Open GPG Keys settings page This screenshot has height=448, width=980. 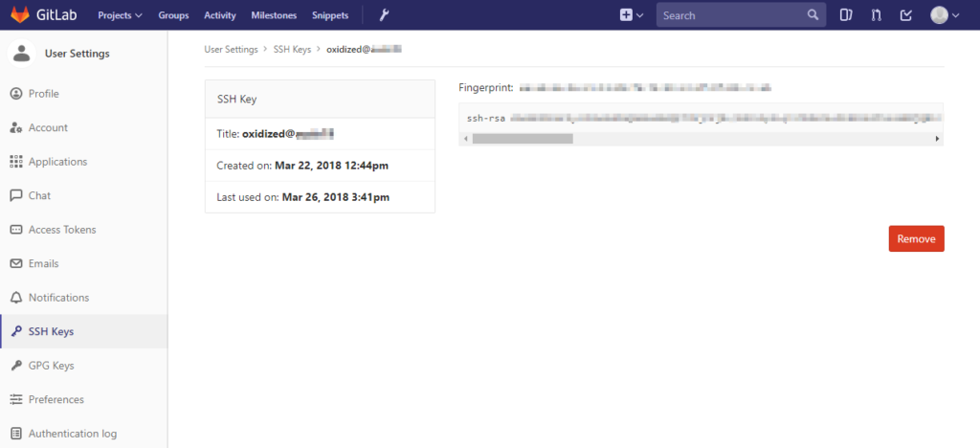[51, 366]
